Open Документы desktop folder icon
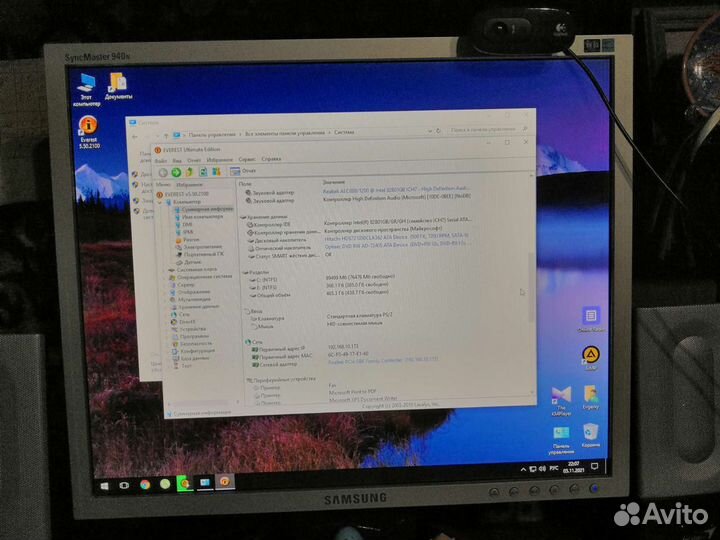 pos(118,86)
